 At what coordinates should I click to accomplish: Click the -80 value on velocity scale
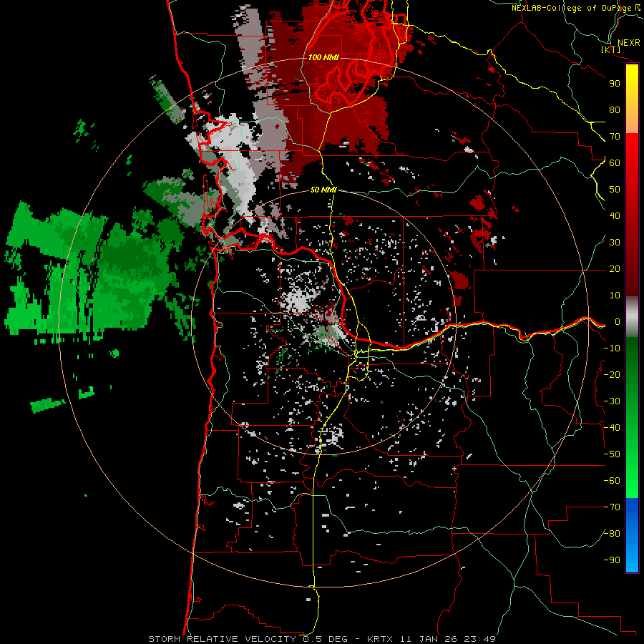click(x=612, y=534)
